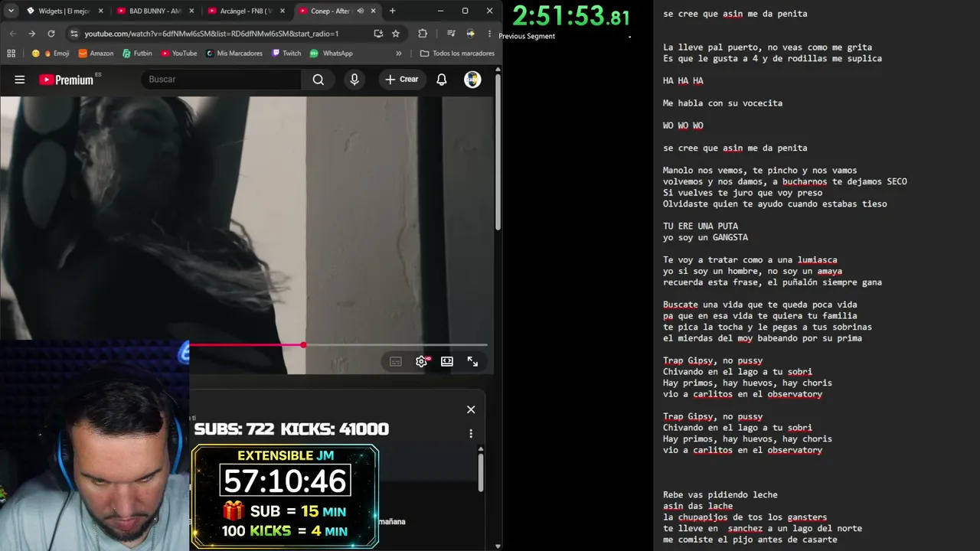Image resolution: width=980 pixels, height=551 pixels.
Task: Click the Previous Segment label
Action: pos(527,36)
